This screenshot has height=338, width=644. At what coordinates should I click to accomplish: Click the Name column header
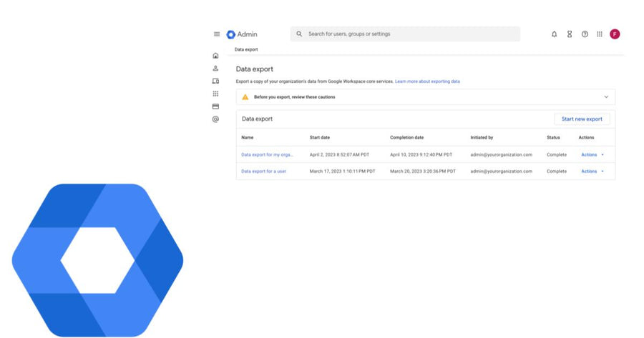click(x=248, y=137)
